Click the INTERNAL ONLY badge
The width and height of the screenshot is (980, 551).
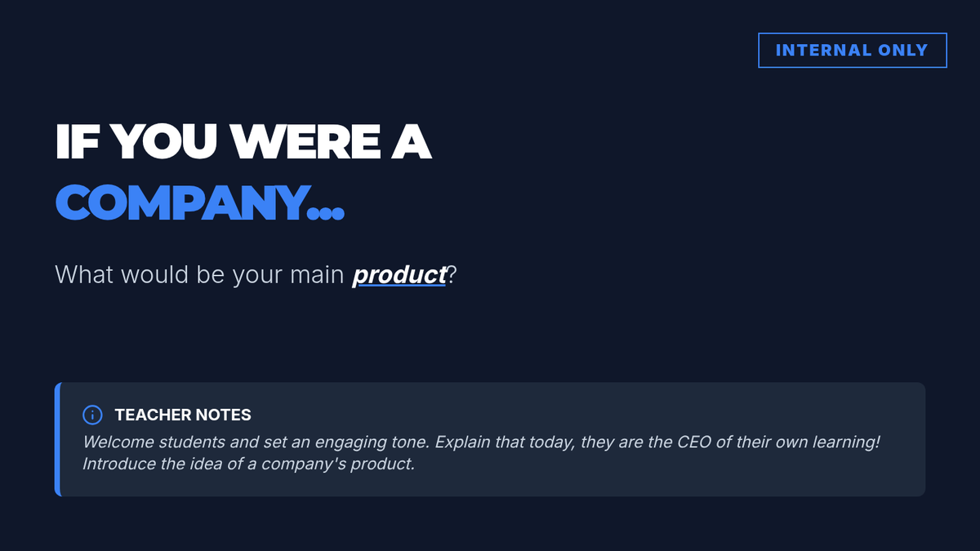coord(852,50)
